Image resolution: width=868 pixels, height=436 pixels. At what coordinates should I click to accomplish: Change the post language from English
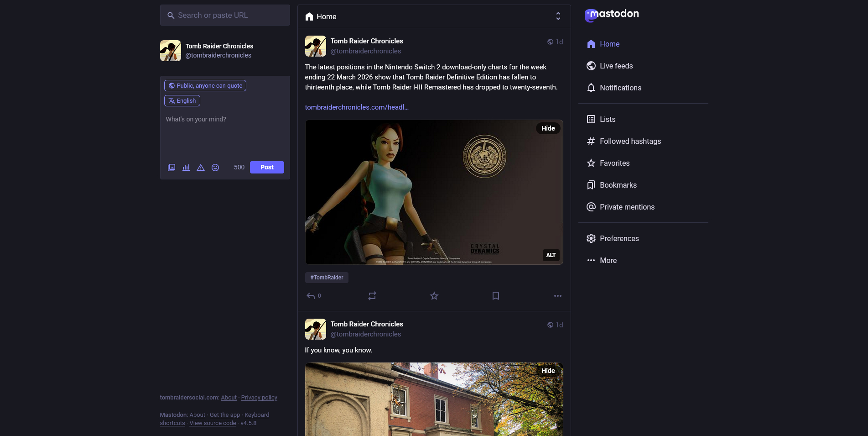(x=182, y=100)
